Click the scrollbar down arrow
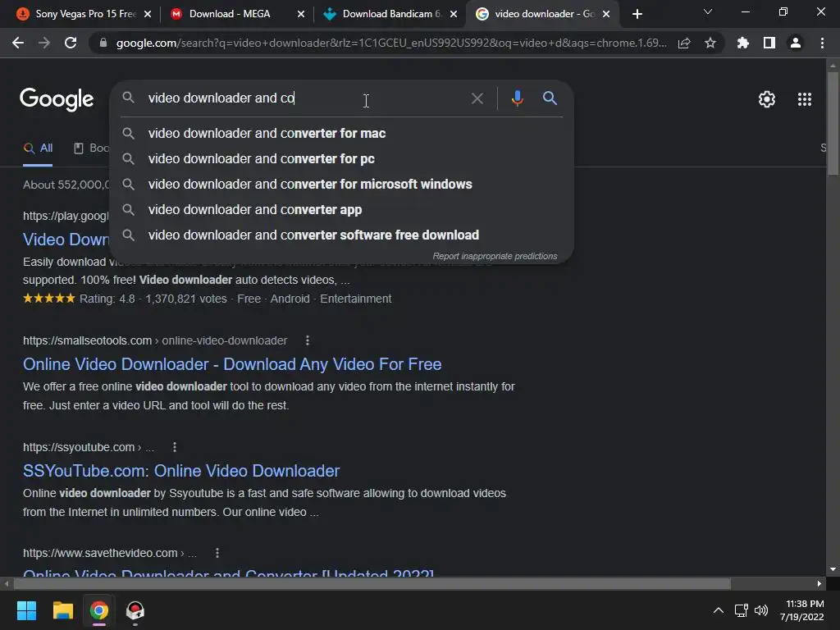Image resolution: width=840 pixels, height=630 pixels. tap(833, 569)
